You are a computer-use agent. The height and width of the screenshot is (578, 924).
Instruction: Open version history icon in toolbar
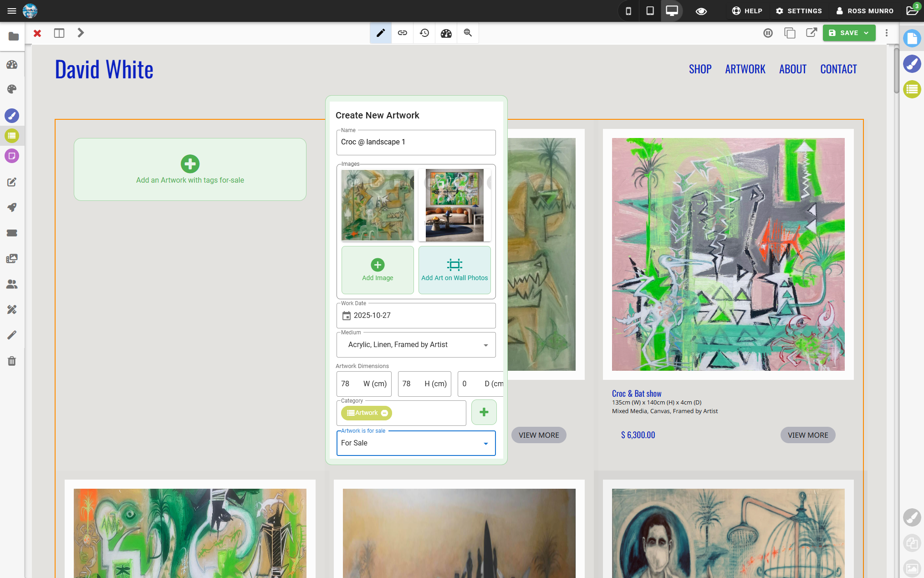(x=424, y=33)
